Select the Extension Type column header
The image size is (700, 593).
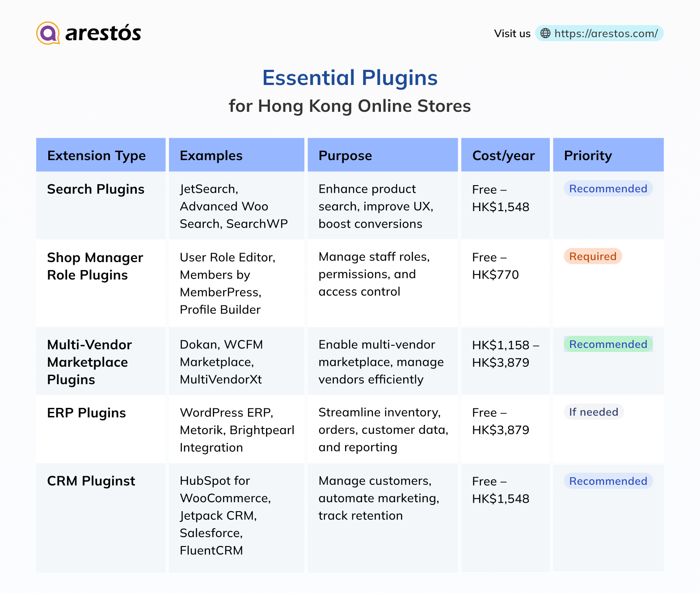coord(97,155)
